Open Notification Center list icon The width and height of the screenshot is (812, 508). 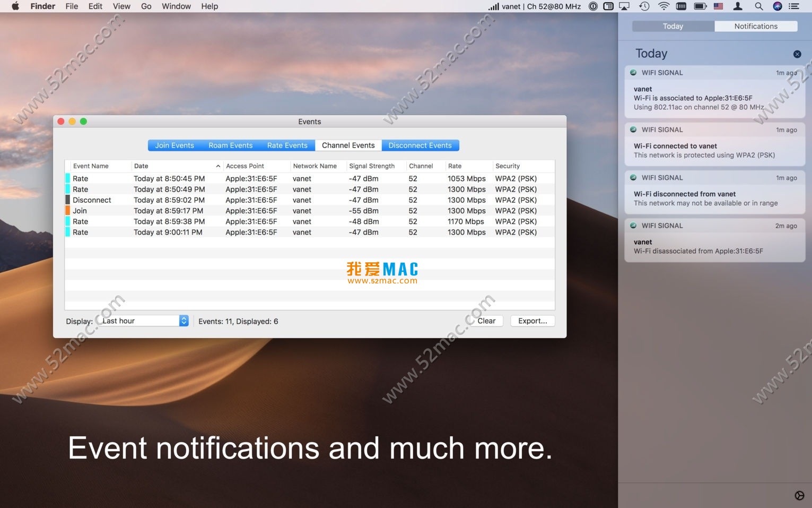click(794, 6)
